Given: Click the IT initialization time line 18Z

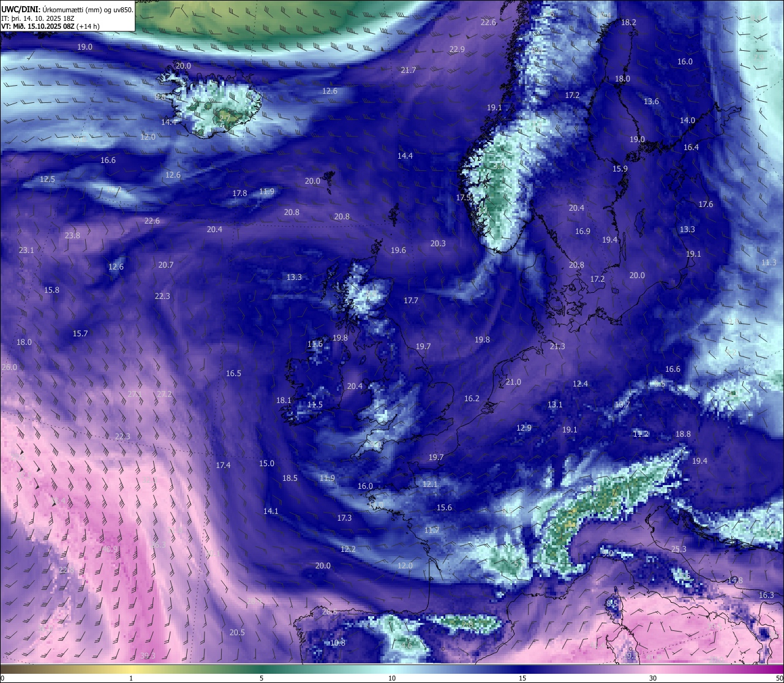Looking at the screenshot, I should point(38,18).
